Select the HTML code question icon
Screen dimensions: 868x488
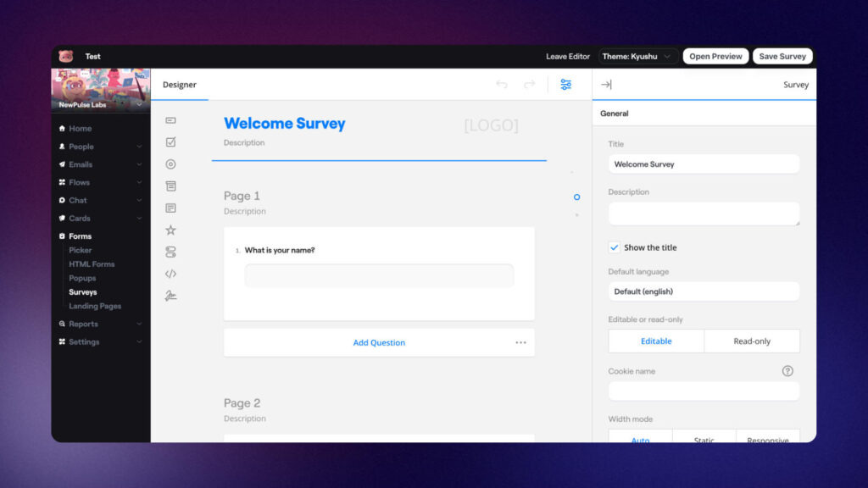click(170, 273)
